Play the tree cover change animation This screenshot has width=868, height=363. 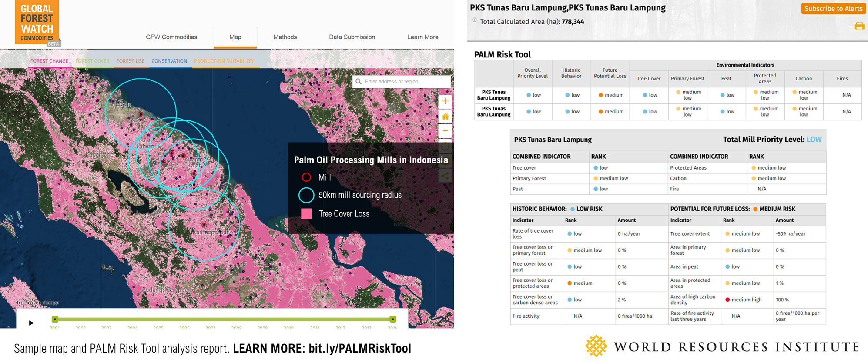click(31, 323)
